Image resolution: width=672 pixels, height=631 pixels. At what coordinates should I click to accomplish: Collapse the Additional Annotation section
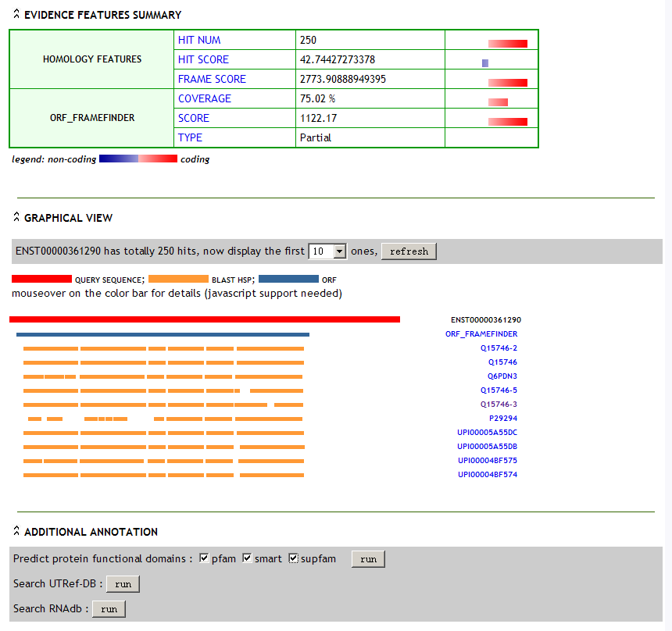click(x=16, y=532)
